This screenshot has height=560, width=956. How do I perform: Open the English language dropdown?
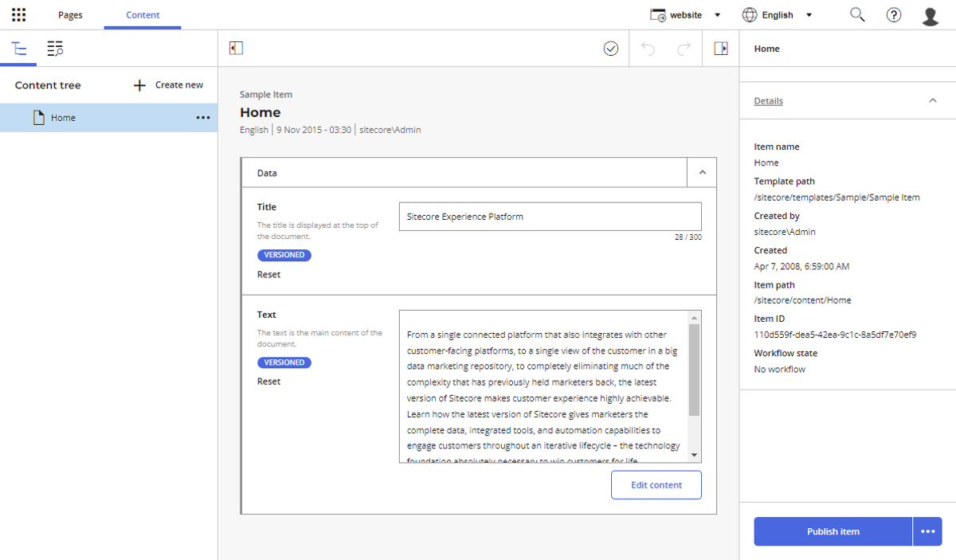click(778, 15)
